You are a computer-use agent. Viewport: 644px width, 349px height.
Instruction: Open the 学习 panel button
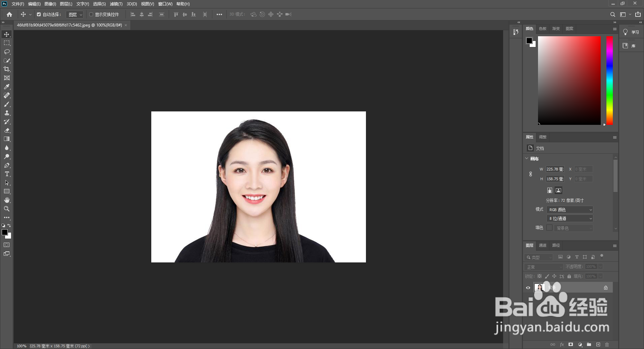pos(631,32)
